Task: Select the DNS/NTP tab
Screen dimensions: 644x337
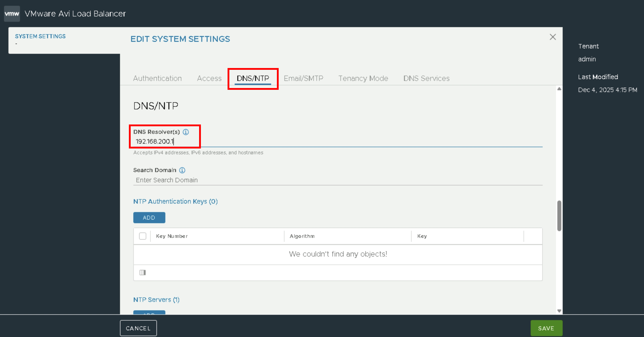Action: tap(253, 78)
